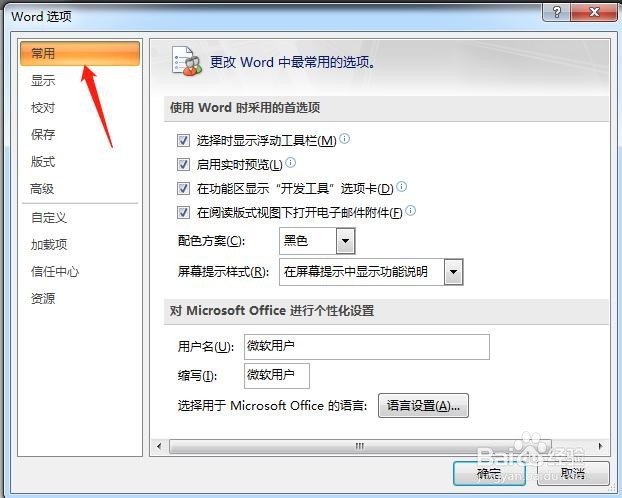Image resolution: width=622 pixels, height=498 pixels.
Task: Click info icon next to 启用实时预览
Action: (x=291, y=162)
